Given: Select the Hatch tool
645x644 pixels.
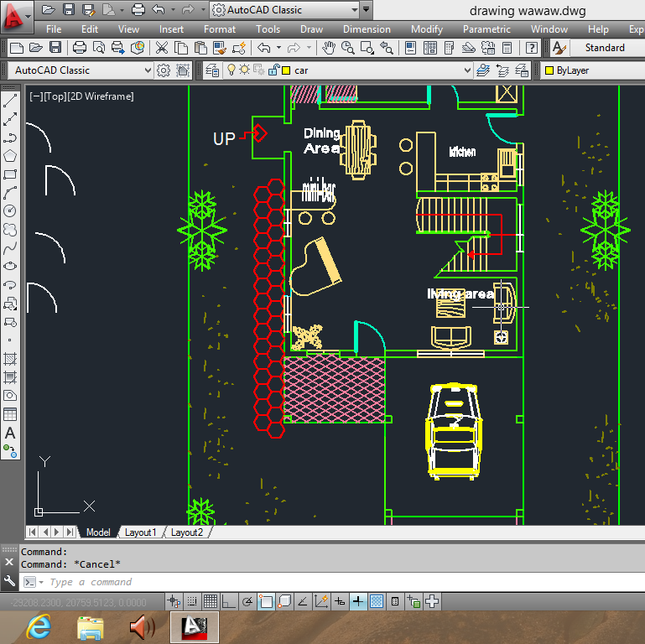Looking at the screenshot, I should [10, 359].
